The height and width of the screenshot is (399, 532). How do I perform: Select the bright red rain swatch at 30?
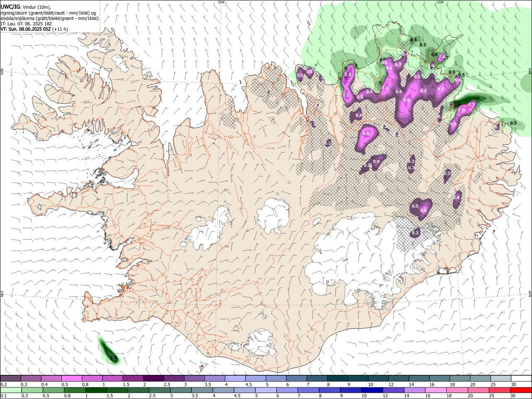point(521,390)
